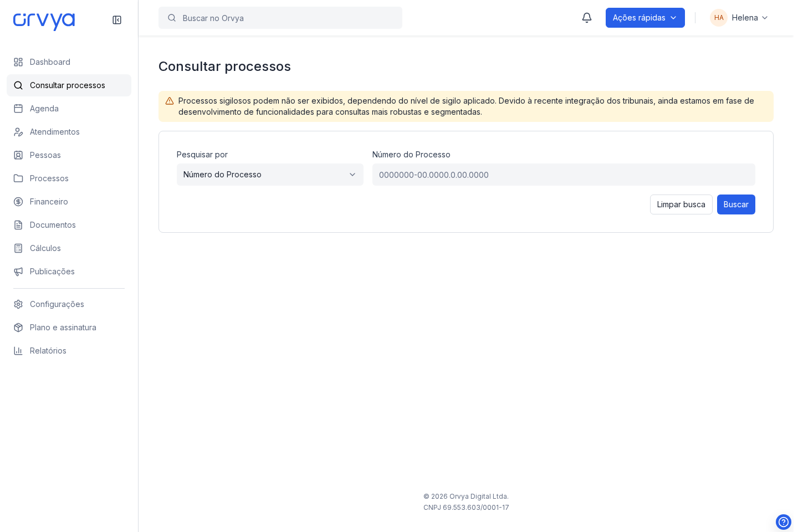798x532 pixels.
Task: Navigate to Atendimentos
Action: pyautogui.click(x=69, y=132)
